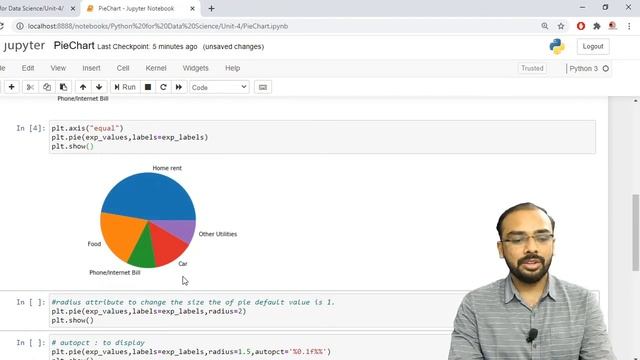Viewport: 640px width, 360px height.
Task: Open a new browser tab
Action: click(211, 8)
